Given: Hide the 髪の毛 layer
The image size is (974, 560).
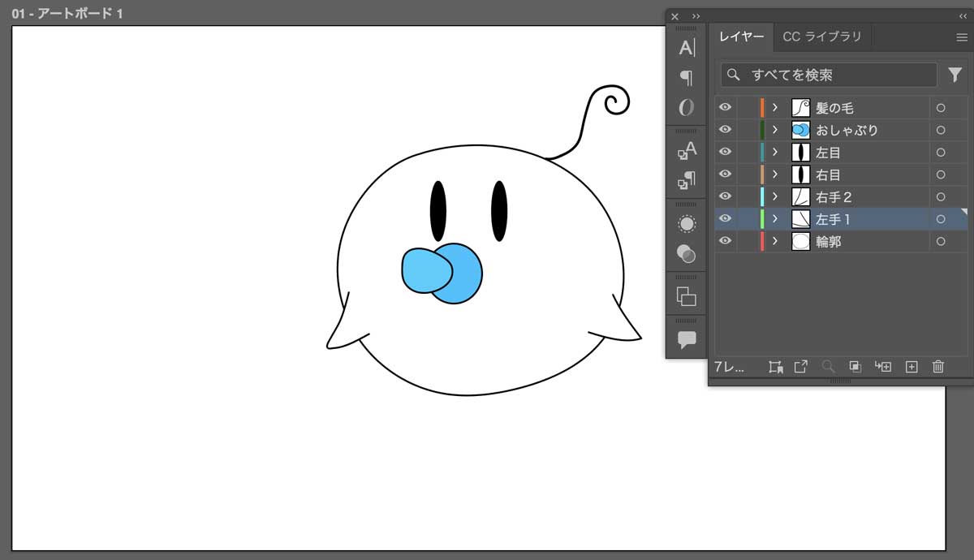Looking at the screenshot, I should coord(725,106).
